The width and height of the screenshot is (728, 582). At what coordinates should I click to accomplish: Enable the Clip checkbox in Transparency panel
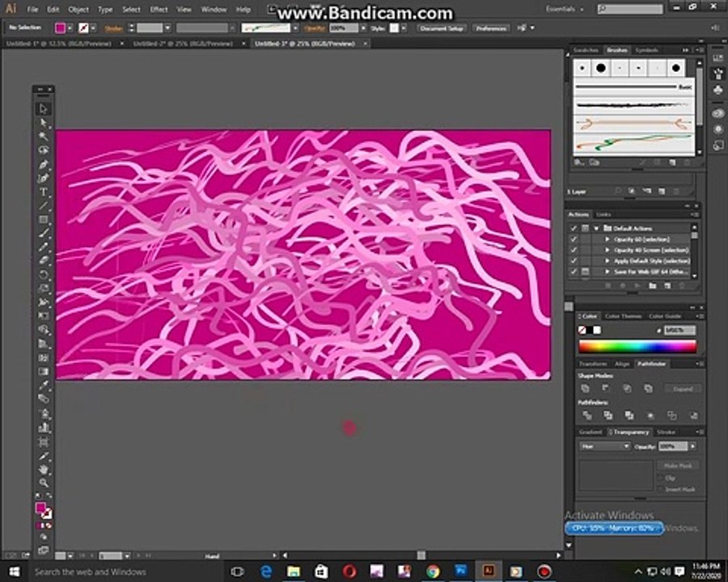pos(660,478)
